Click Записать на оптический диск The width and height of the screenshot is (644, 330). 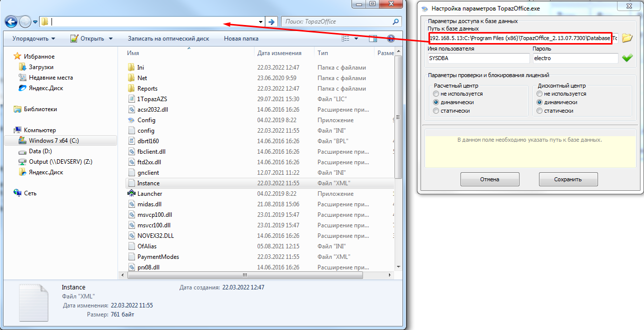(x=168, y=39)
